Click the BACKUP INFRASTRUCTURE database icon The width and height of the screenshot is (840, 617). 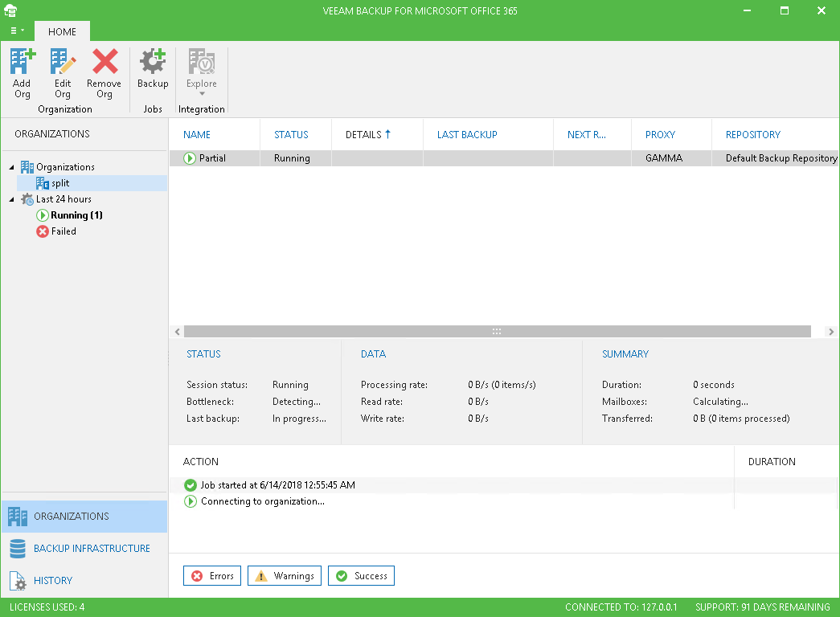click(x=18, y=549)
